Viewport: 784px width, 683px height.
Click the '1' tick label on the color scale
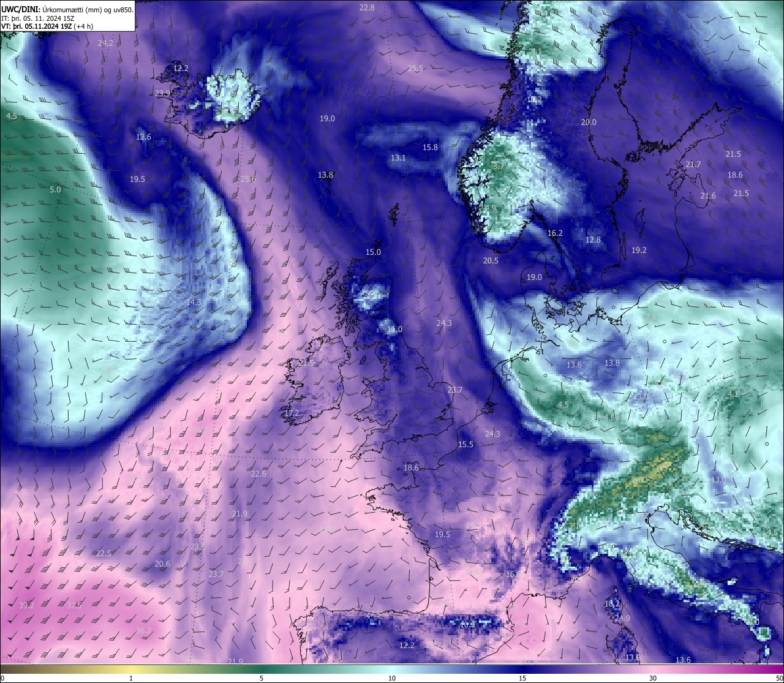pyautogui.click(x=131, y=678)
